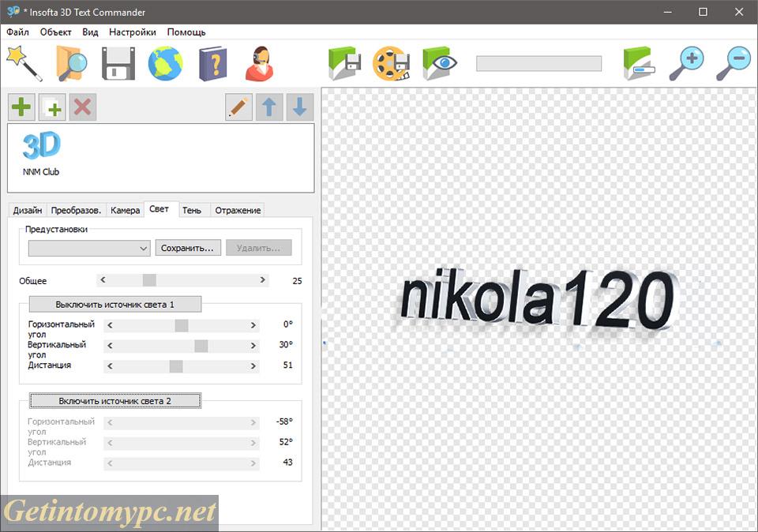Open the help book icon
Screen dimensions: 758x532
(212, 62)
